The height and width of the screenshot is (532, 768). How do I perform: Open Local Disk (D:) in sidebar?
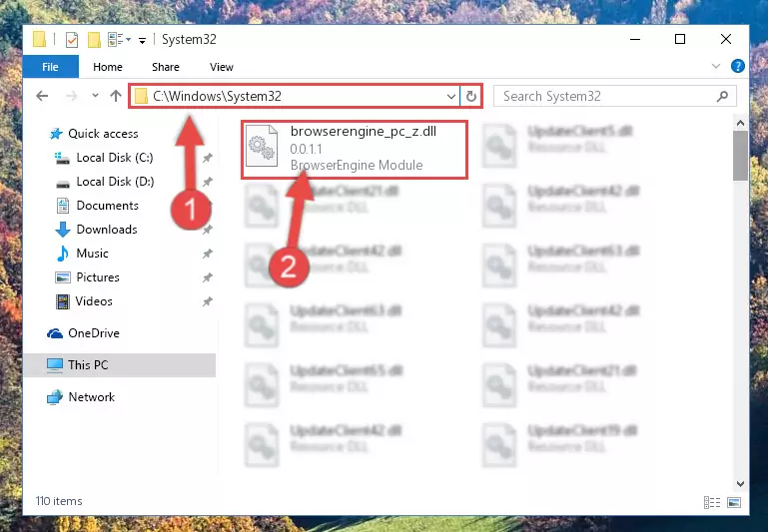point(104,182)
